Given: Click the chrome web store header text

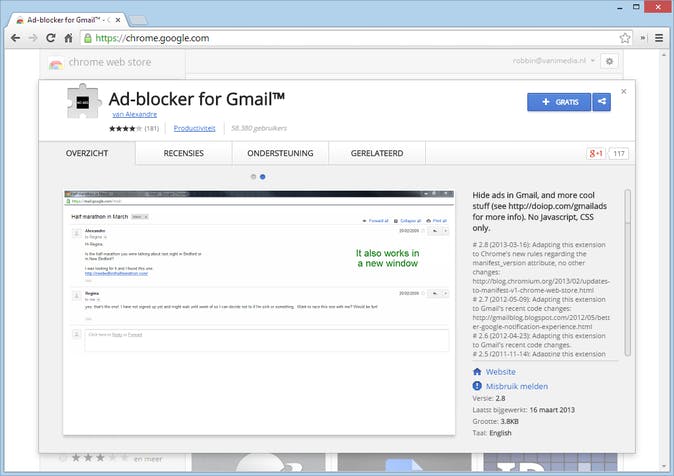Looking at the screenshot, I should click(x=110, y=62).
